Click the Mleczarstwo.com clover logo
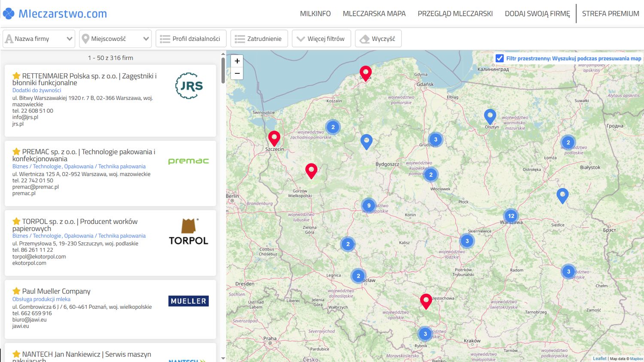644x362 pixels. pos(9,14)
